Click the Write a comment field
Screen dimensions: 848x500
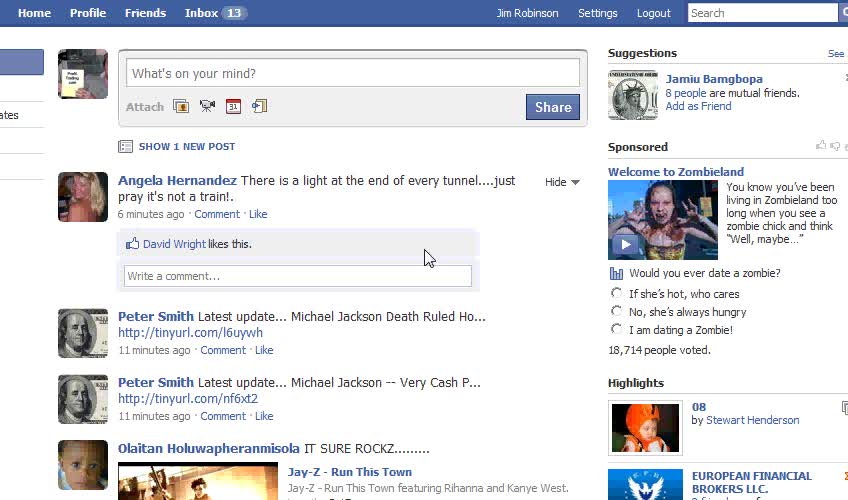click(297, 276)
